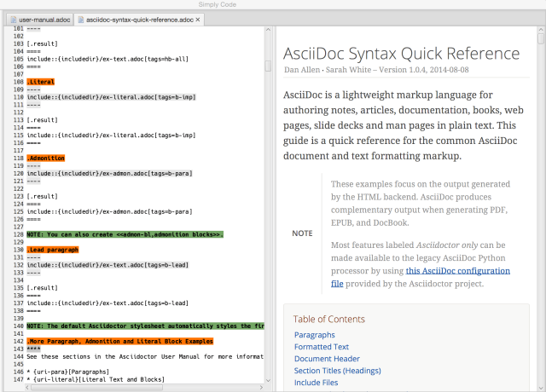
Task: Click the 'NOTE: You can also create' line
Action: tap(125, 234)
